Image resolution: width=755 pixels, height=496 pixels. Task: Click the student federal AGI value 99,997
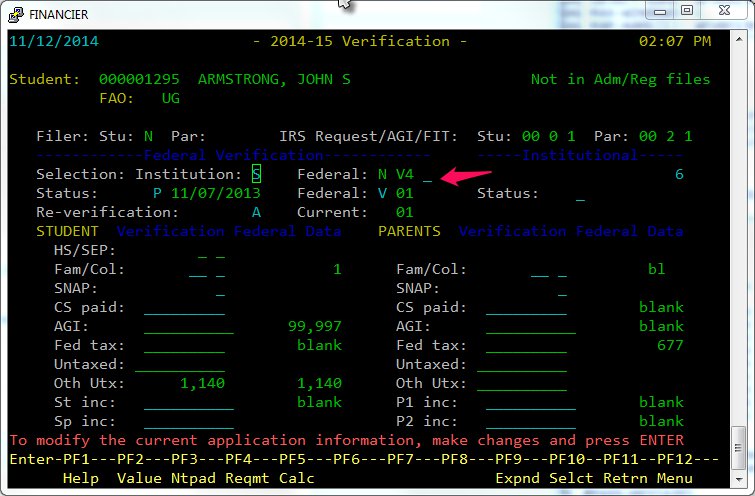pyautogui.click(x=314, y=326)
